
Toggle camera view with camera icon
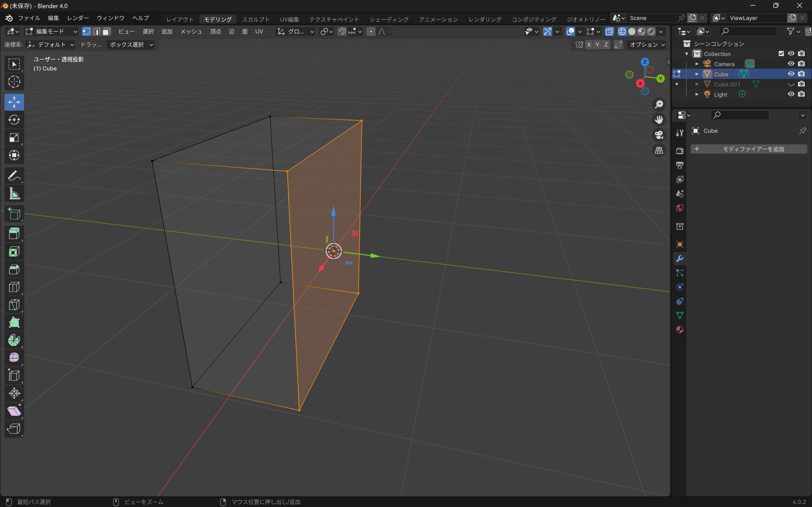coord(659,135)
